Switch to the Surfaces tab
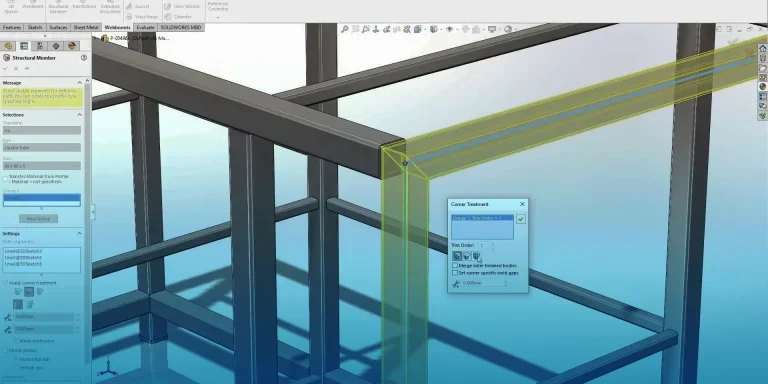The image size is (768, 384). click(x=58, y=27)
